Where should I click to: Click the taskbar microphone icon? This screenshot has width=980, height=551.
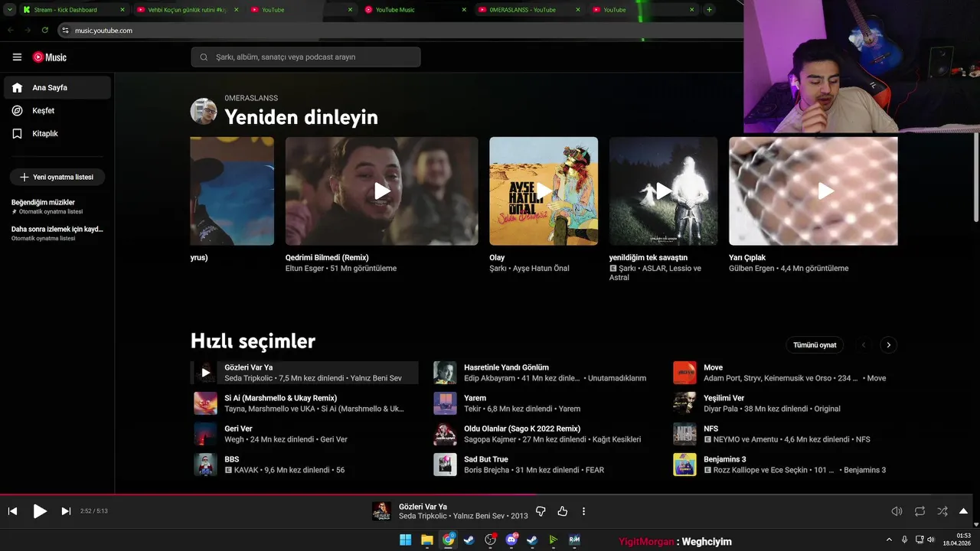pos(905,540)
